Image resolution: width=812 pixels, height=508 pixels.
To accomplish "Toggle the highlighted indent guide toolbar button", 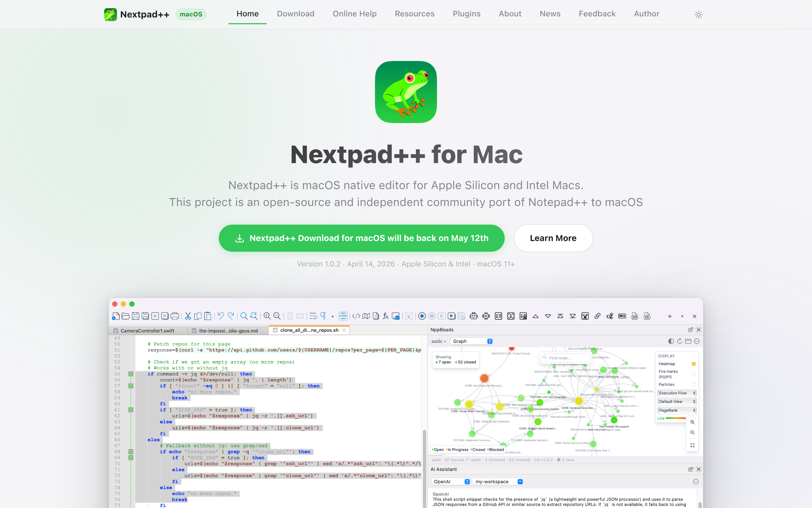I will [x=343, y=316].
